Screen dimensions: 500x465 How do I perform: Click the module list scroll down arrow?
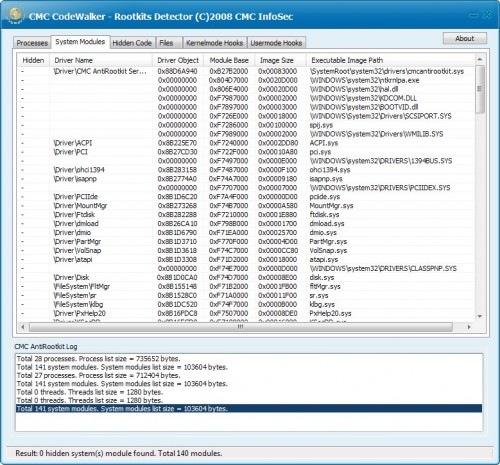click(x=480, y=316)
